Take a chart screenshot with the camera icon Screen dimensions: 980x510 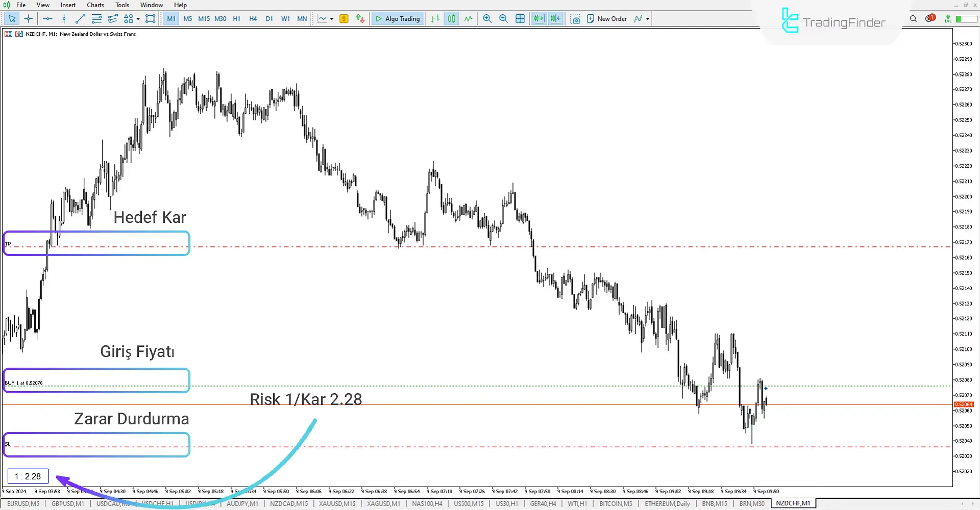575,18
